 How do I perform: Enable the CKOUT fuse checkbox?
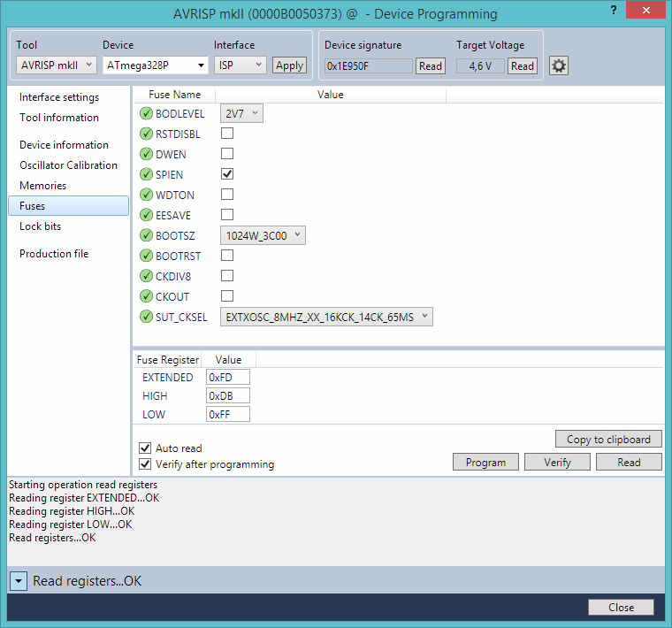227,295
